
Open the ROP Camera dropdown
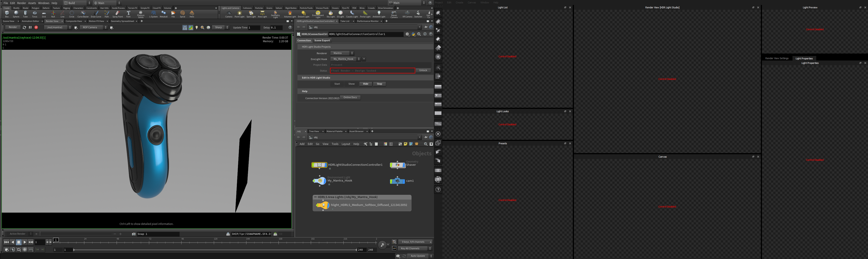point(94,28)
